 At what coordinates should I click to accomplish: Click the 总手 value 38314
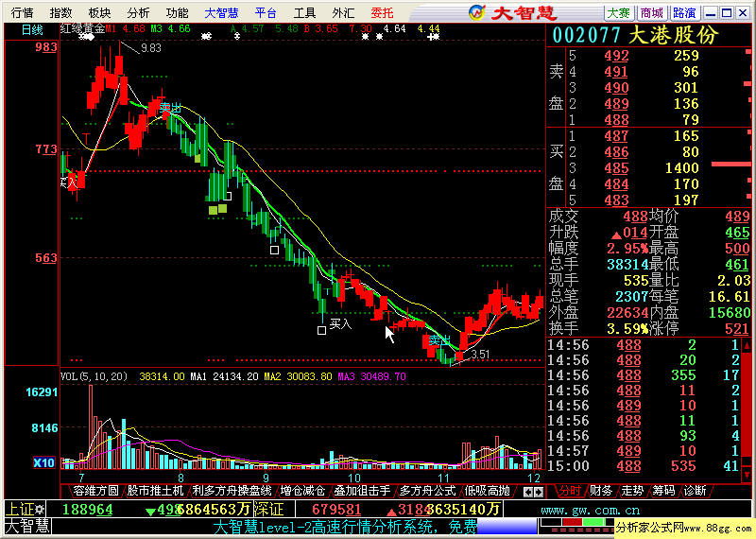click(x=627, y=265)
